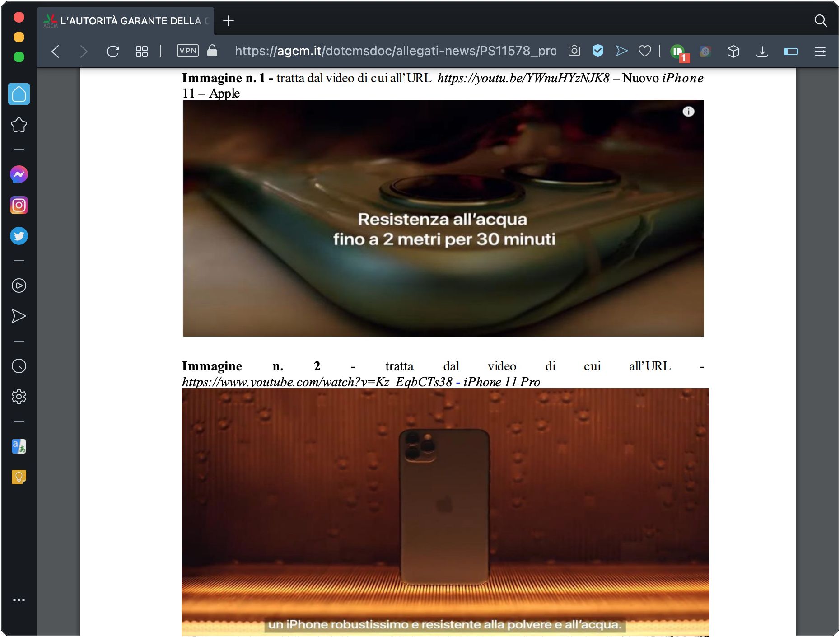Go forward to the next page
Viewport: 840px width, 637px height.
pos(84,52)
